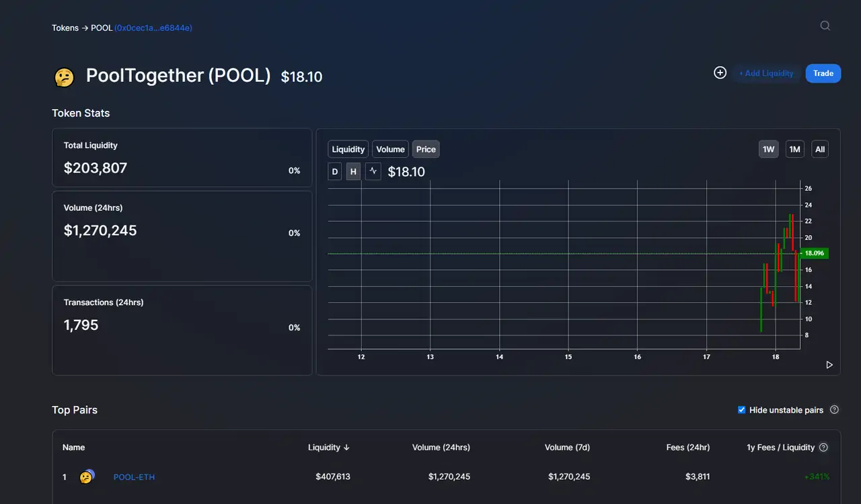
Task: Click the Top Pairs section heading
Action: coord(75,410)
